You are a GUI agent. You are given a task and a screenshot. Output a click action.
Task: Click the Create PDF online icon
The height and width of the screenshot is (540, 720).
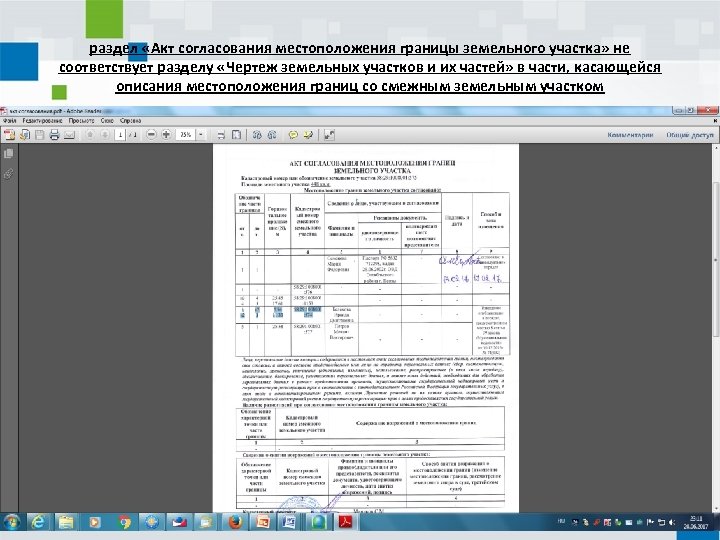(9, 135)
